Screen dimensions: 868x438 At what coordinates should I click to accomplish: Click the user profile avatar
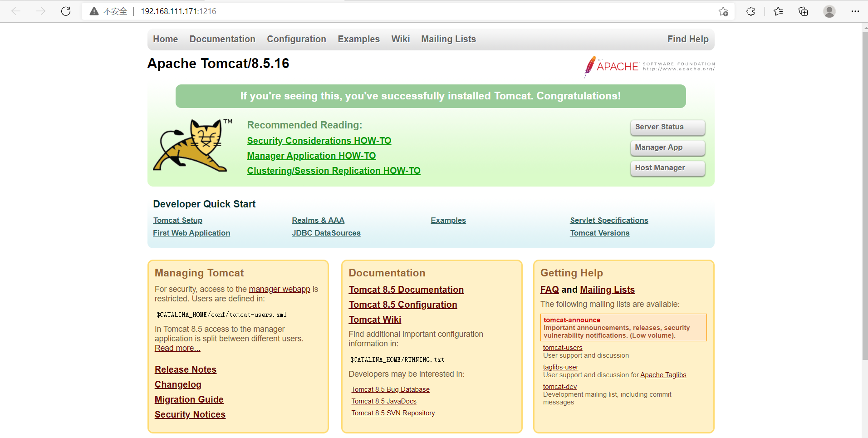click(829, 11)
